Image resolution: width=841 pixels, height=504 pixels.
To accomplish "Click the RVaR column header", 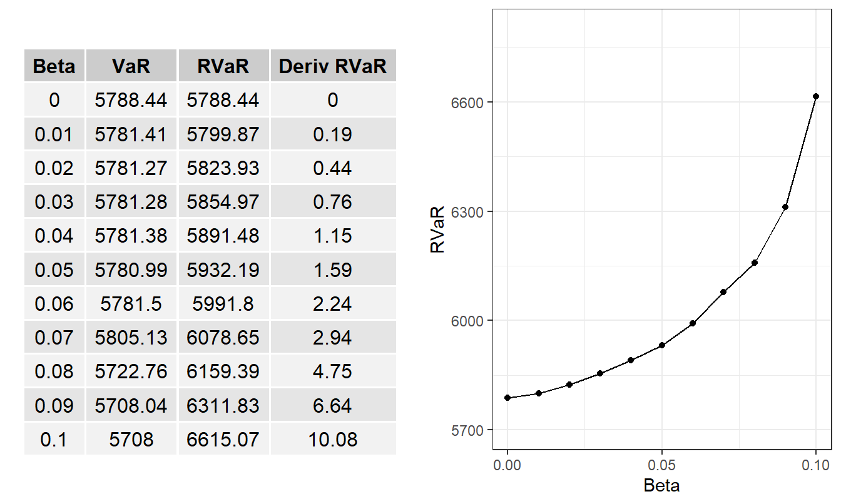I will [223, 65].
